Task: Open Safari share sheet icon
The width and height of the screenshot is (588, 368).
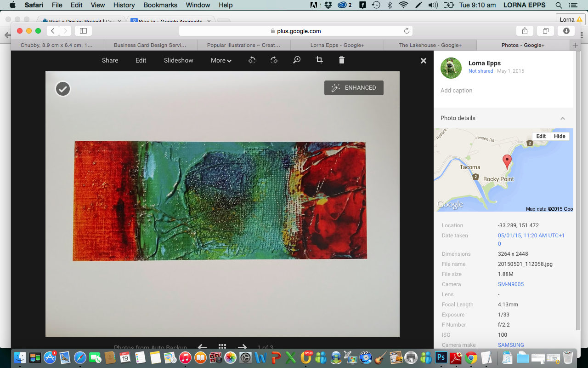Action: coord(525,31)
